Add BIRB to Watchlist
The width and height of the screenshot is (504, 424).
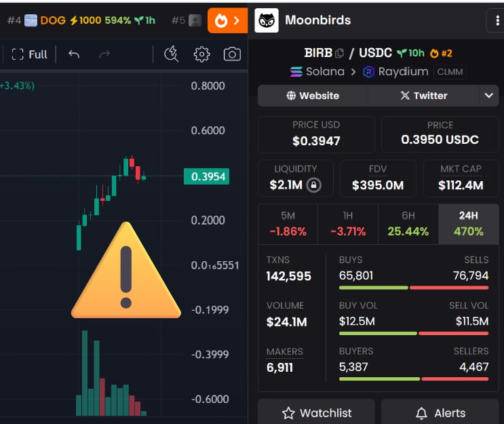[316, 412]
